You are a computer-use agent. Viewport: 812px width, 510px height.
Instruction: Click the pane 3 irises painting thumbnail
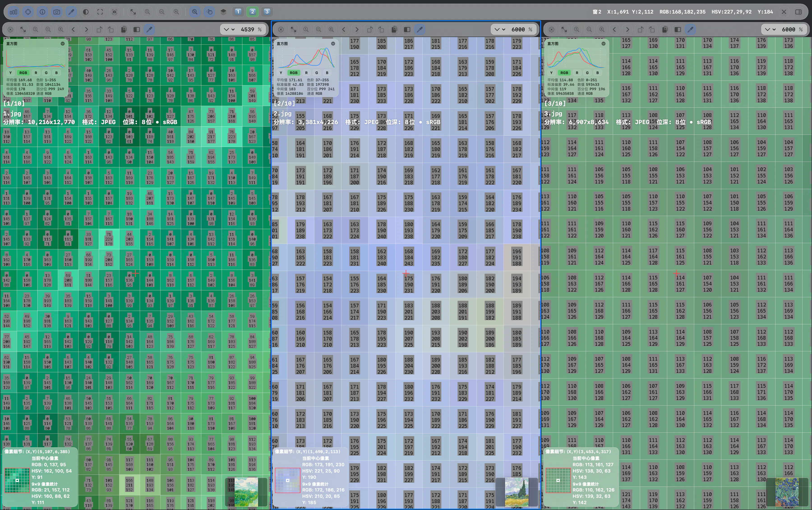point(787,492)
